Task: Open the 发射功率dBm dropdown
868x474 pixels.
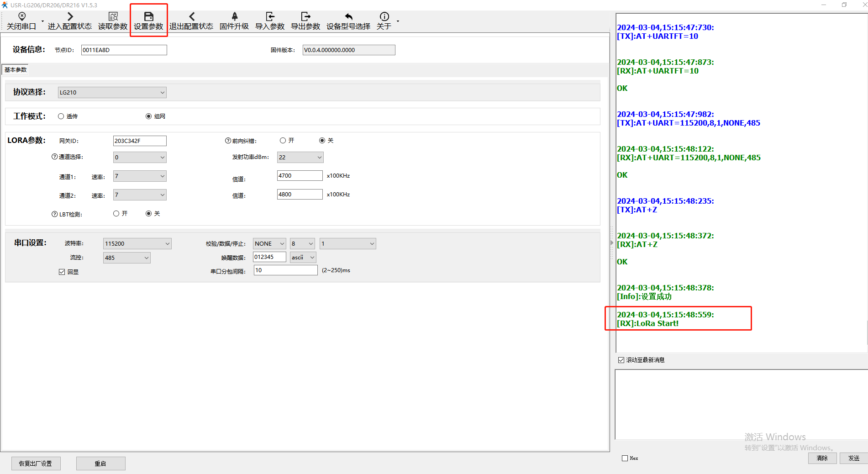Action: click(300, 157)
